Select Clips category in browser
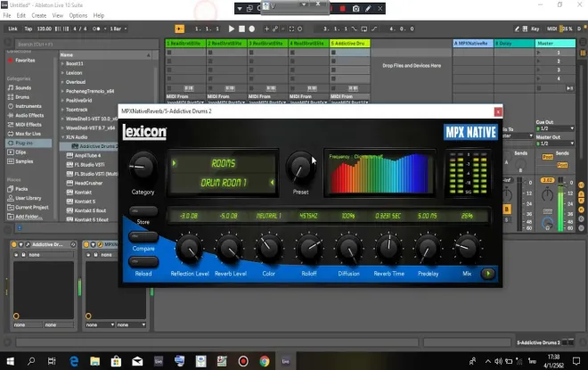The image size is (588, 370). pyautogui.click(x=20, y=152)
